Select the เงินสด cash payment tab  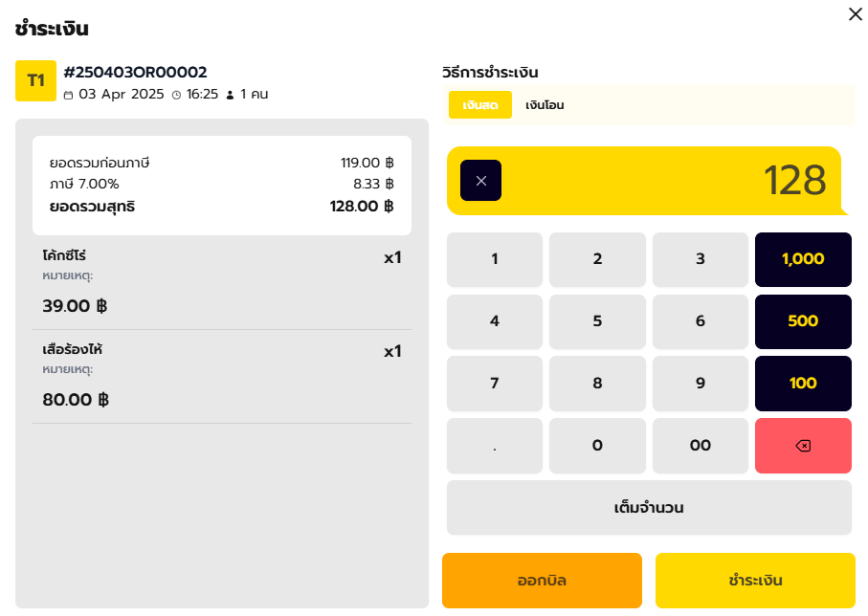tap(480, 104)
